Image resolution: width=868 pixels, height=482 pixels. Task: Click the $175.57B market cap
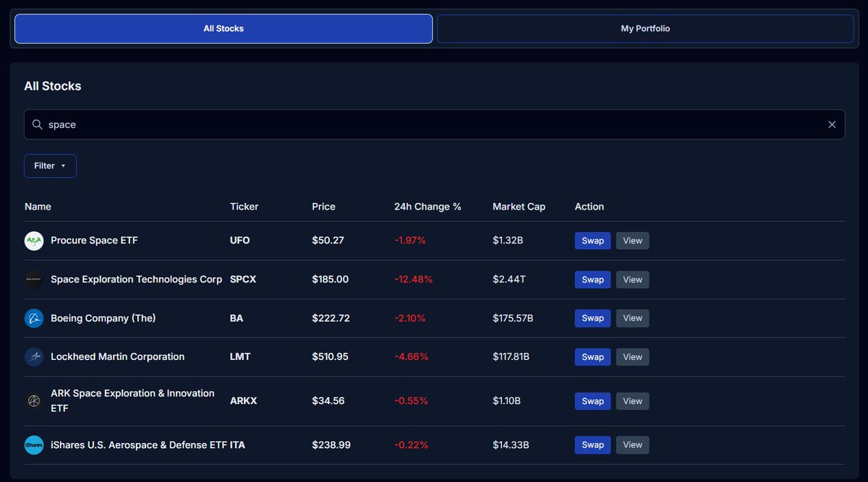(513, 318)
